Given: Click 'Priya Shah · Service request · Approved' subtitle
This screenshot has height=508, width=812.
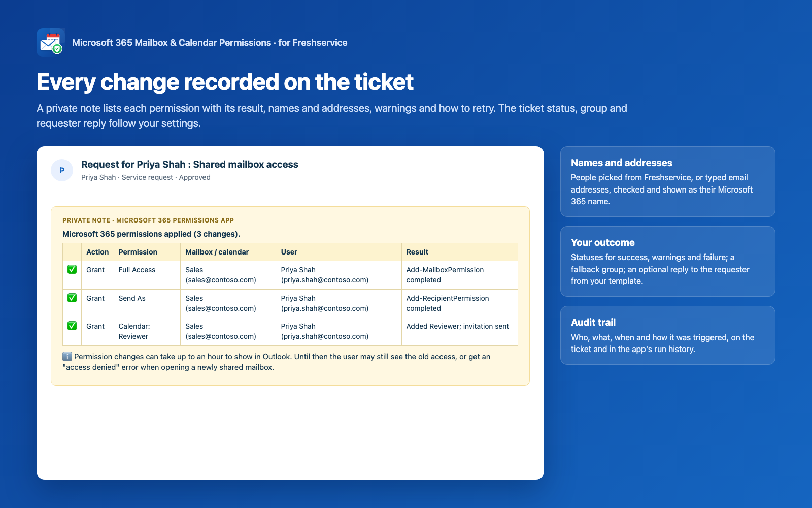Looking at the screenshot, I should tap(146, 177).
